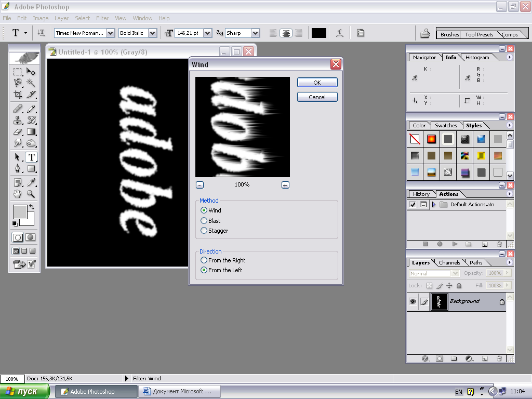The height and width of the screenshot is (399, 532).
Task: Zoom in the Wind preview
Action: point(285,185)
